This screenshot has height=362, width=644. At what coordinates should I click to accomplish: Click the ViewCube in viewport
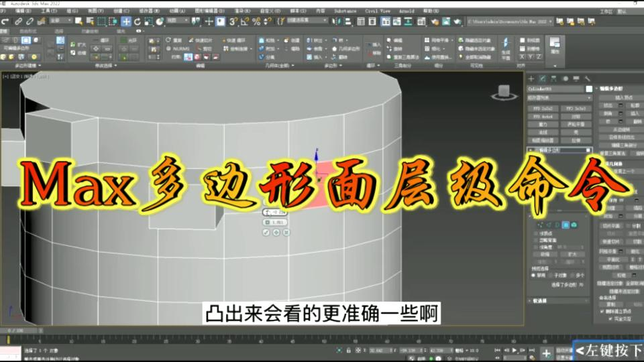coord(504,93)
